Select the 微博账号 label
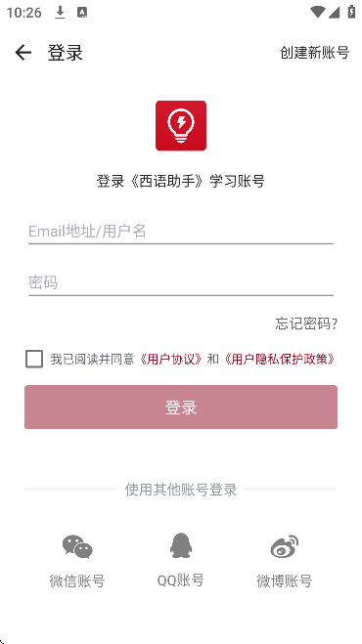This screenshot has width=362, height=644. [285, 581]
